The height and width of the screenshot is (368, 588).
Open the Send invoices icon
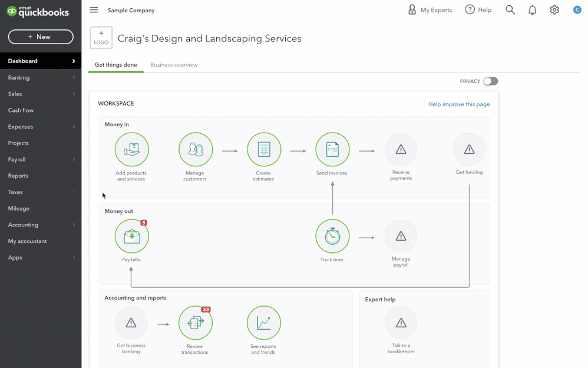click(332, 150)
